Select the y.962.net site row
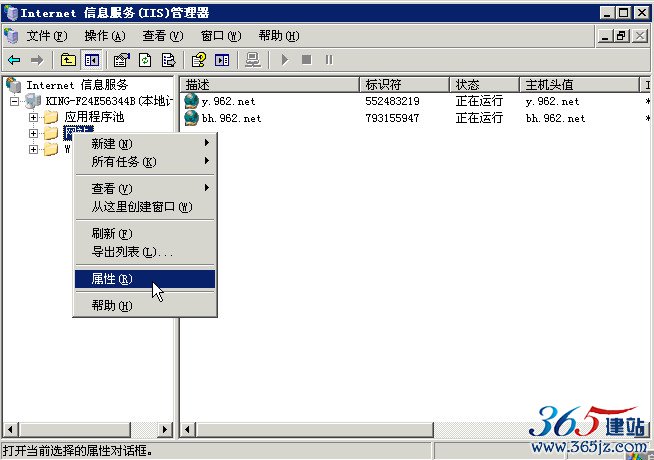 pos(416,101)
